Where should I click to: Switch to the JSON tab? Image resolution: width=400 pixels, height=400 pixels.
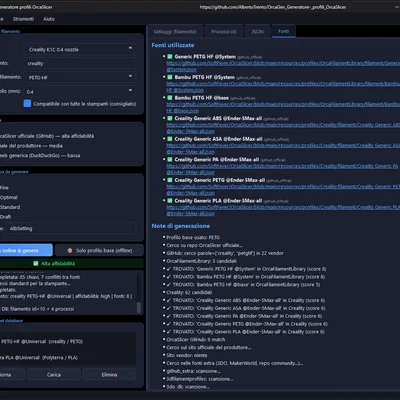[257, 32]
